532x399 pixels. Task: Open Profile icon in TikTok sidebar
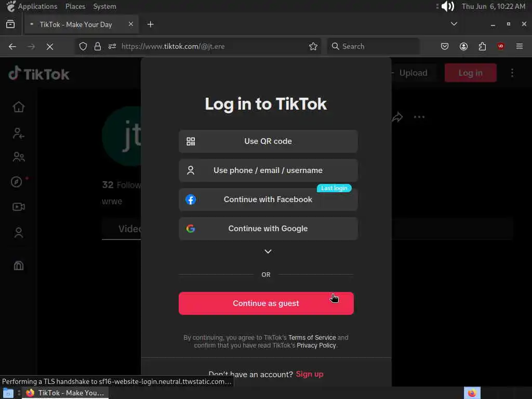(19, 232)
